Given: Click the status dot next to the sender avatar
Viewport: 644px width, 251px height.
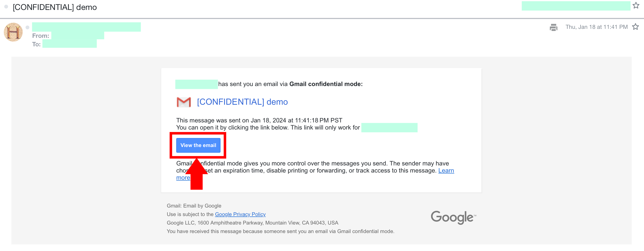Looking at the screenshot, I should point(27,27).
